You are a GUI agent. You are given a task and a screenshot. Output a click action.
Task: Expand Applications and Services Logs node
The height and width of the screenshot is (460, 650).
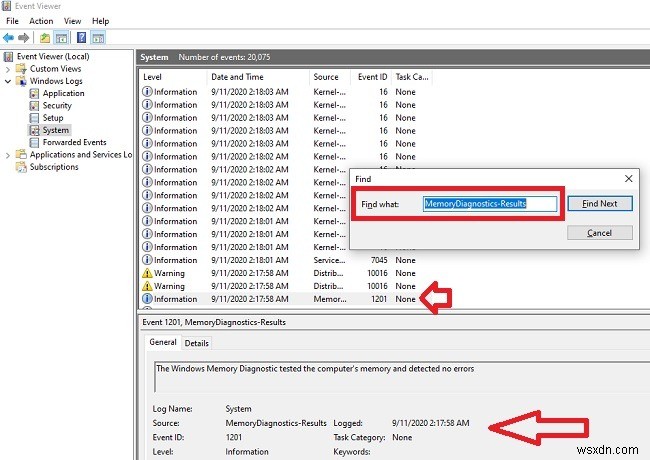point(7,155)
